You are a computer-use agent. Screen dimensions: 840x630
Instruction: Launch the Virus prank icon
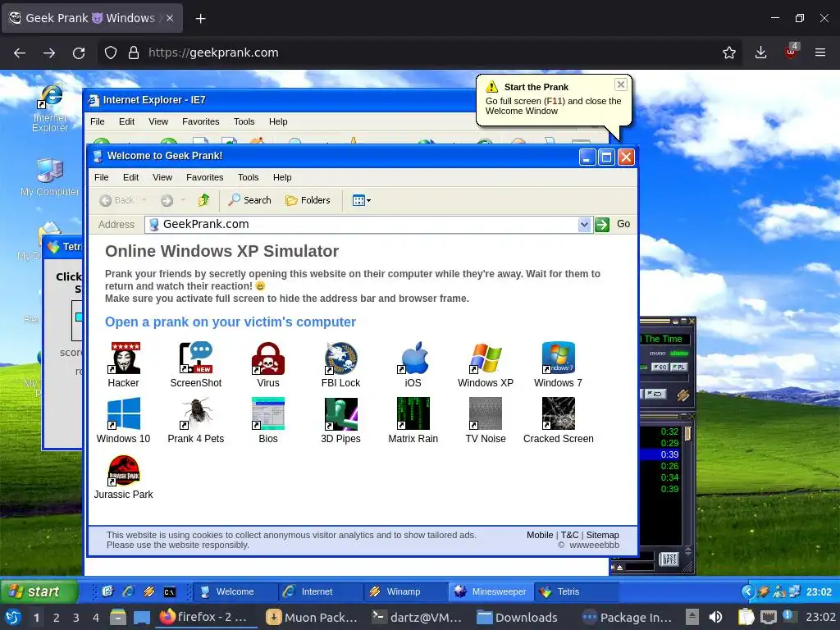(x=268, y=364)
